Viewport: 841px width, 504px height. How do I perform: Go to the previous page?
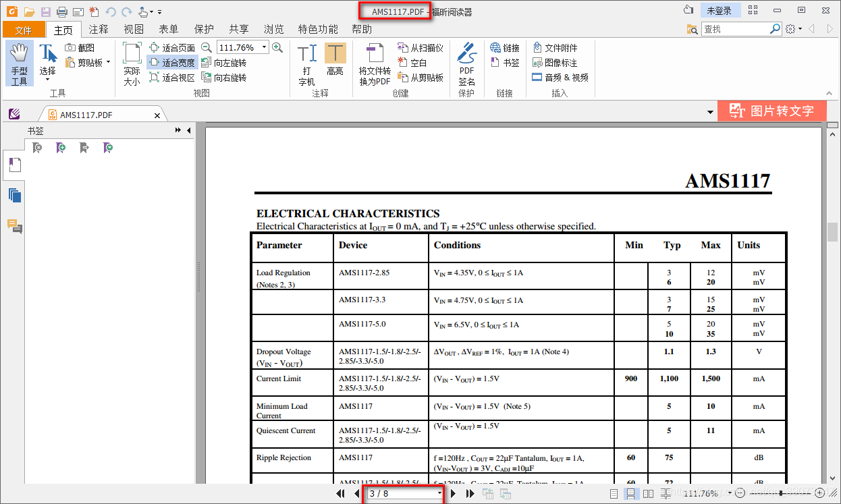pos(356,494)
